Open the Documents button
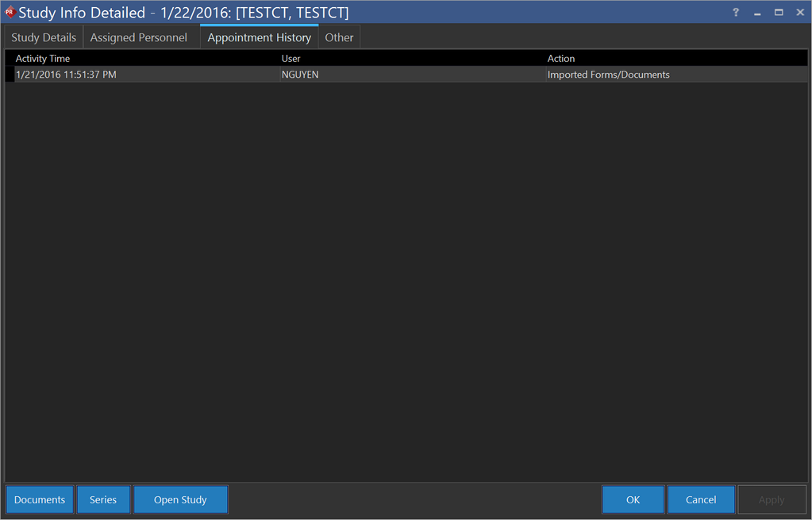 tap(40, 499)
